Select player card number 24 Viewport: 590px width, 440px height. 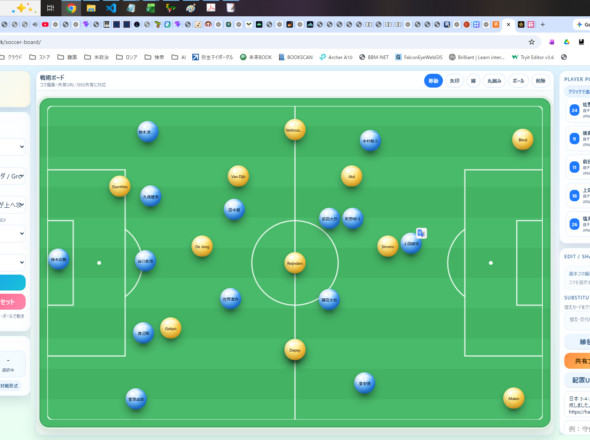[x=578, y=110]
